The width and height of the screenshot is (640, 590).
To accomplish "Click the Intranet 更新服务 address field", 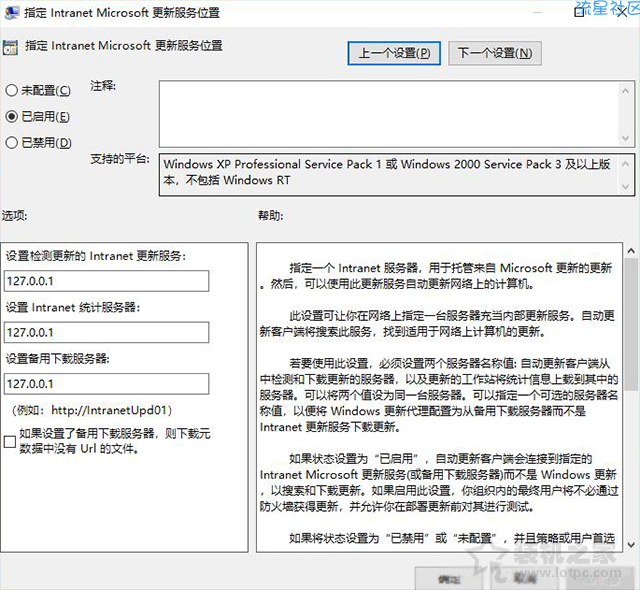I will (x=107, y=281).
